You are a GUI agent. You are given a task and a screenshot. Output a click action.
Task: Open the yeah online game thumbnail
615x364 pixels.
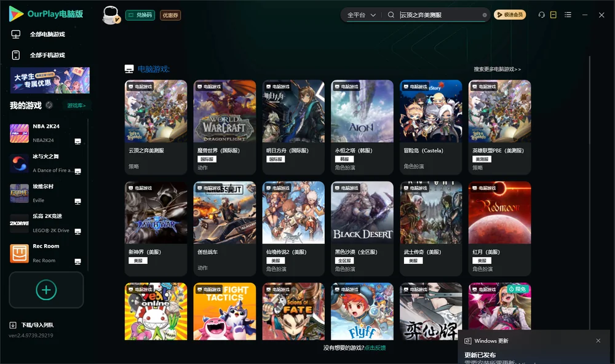(x=156, y=312)
